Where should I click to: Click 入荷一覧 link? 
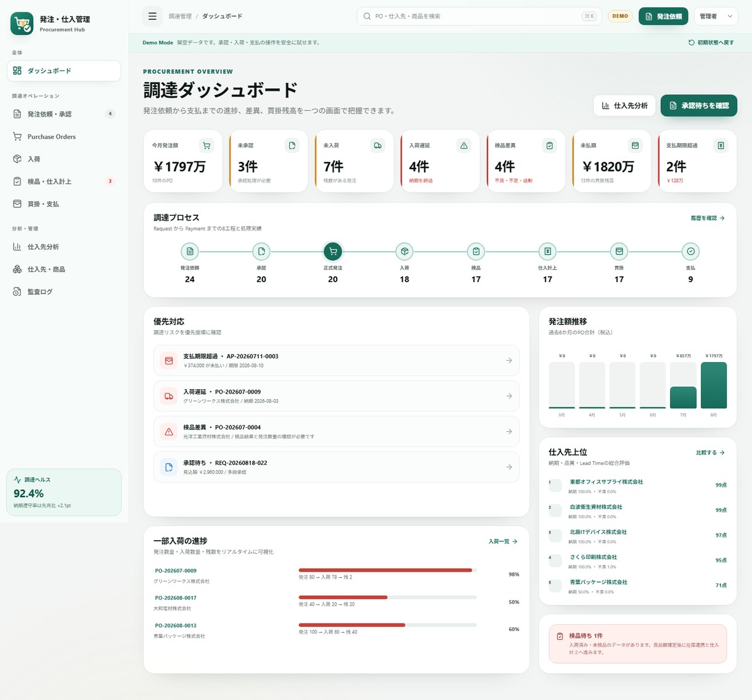[x=503, y=541]
